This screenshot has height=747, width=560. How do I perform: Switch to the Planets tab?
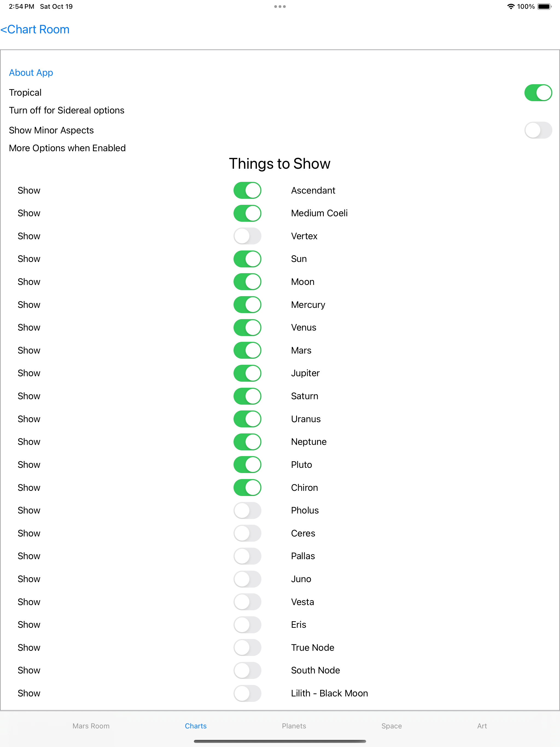pos(294,726)
